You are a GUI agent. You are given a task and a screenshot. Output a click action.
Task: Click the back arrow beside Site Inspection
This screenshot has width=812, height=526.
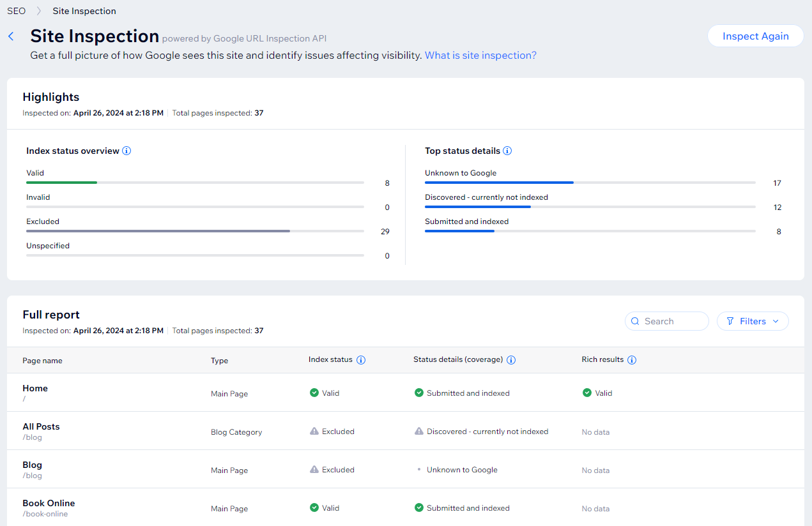point(11,36)
